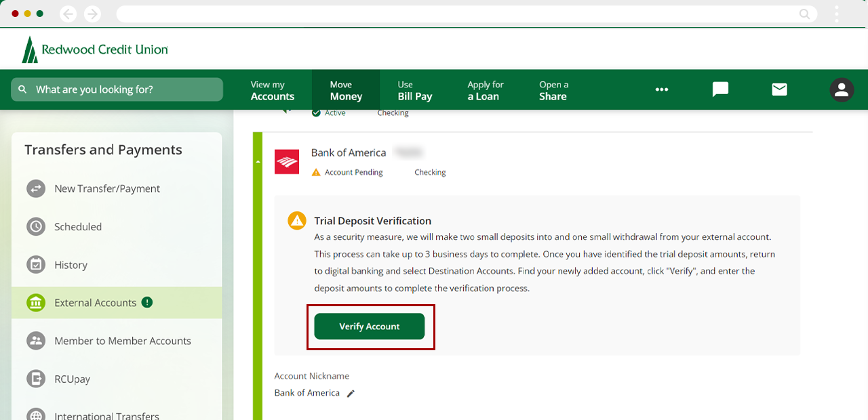Click the browser address bar
Screen dimensions: 868x420
(x=466, y=14)
